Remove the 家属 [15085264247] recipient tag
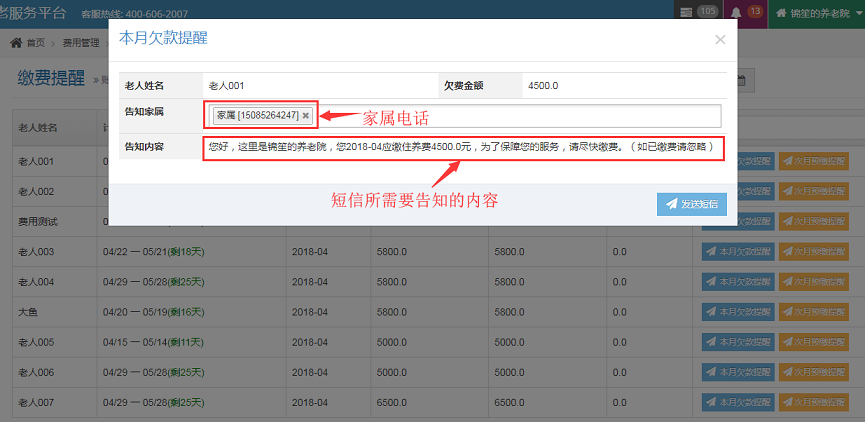The height and width of the screenshot is (422, 865). point(306,116)
